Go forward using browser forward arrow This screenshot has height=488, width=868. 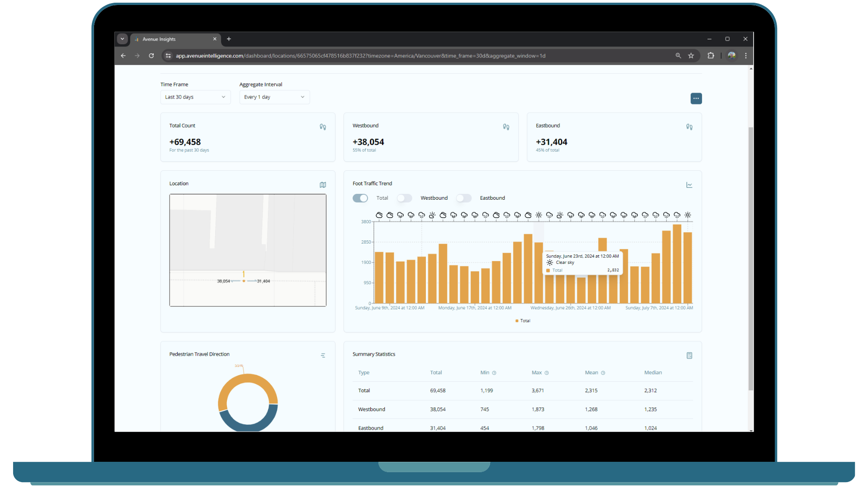137,56
